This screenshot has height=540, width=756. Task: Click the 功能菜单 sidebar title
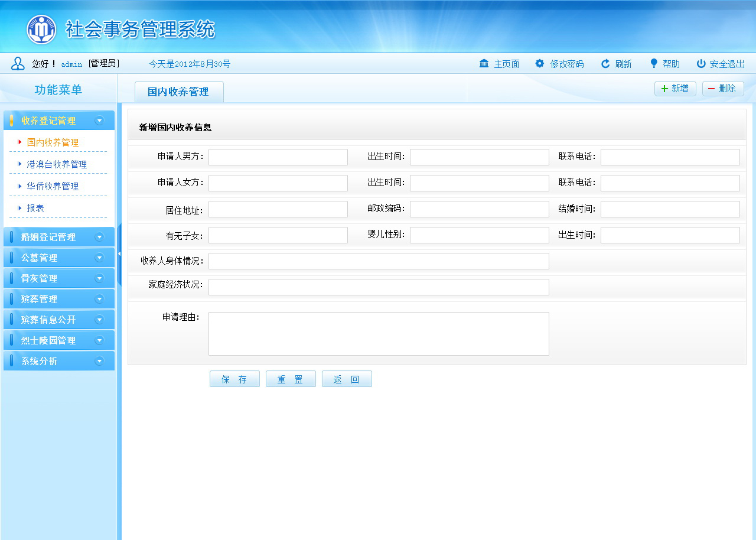tap(58, 90)
